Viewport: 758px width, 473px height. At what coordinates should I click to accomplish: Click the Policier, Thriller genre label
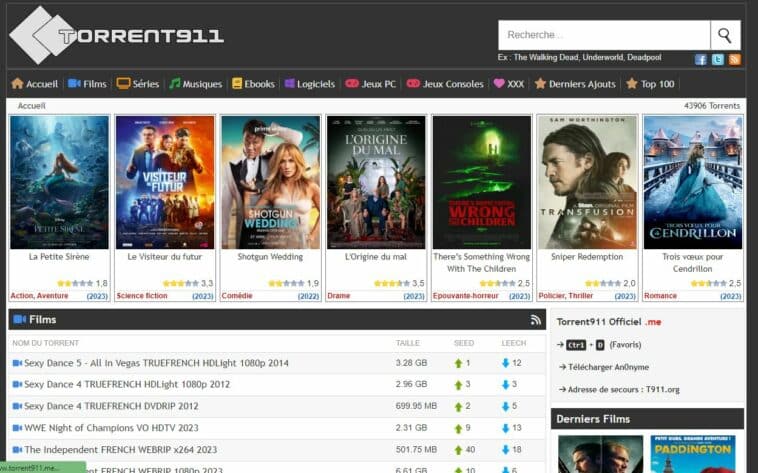(566, 296)
